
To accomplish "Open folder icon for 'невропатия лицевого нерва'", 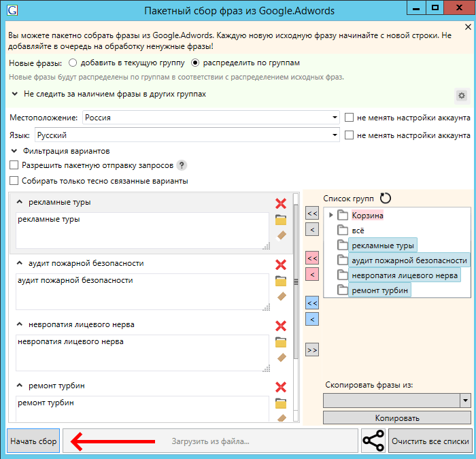I will [x=281, y=342].
